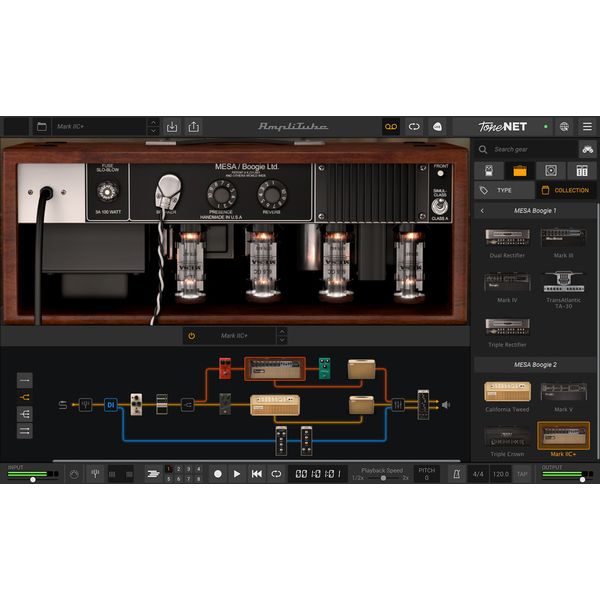Open the looper icon in top bar
This screenshot has height=600, width=600.
tap(414, 127)
